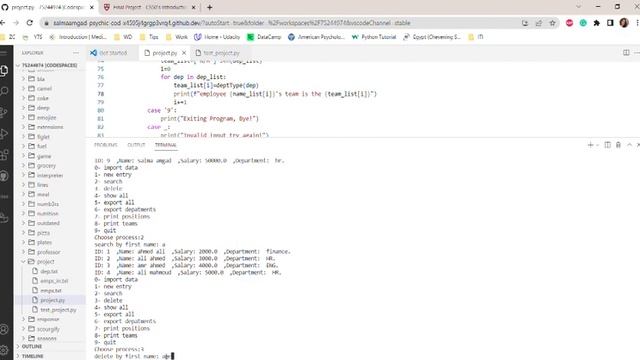Open the Run and Debug view
Screen dimensions: 640x360
pos(4,133)
